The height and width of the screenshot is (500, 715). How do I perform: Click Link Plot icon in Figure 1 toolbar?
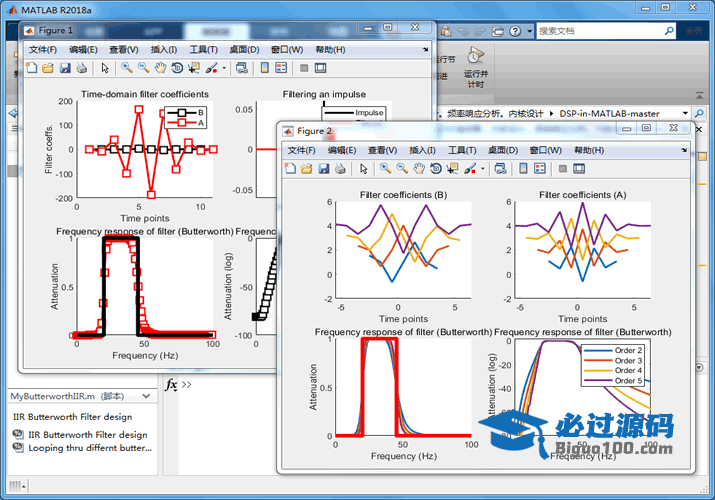click(x=242, y=68)
